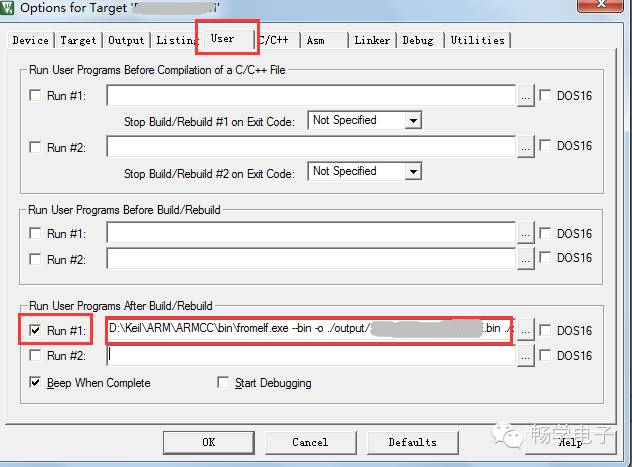
Task: Browse file for before-compilation Run #2
Action: tap(525, 147)
